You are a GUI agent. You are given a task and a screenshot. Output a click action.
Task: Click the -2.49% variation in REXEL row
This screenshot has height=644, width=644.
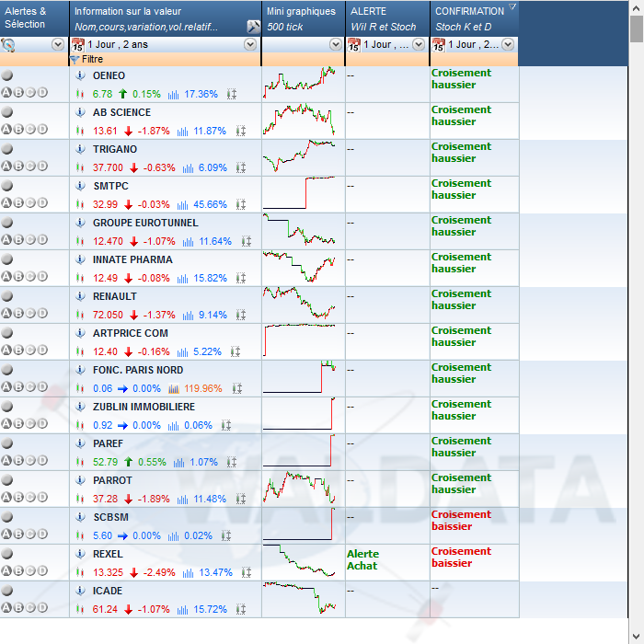[159, 572]
